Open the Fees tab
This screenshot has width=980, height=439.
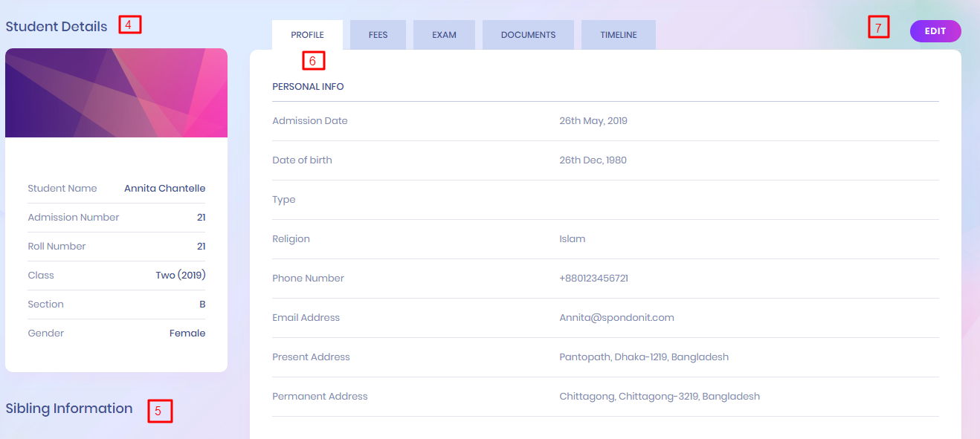point(378,35)
